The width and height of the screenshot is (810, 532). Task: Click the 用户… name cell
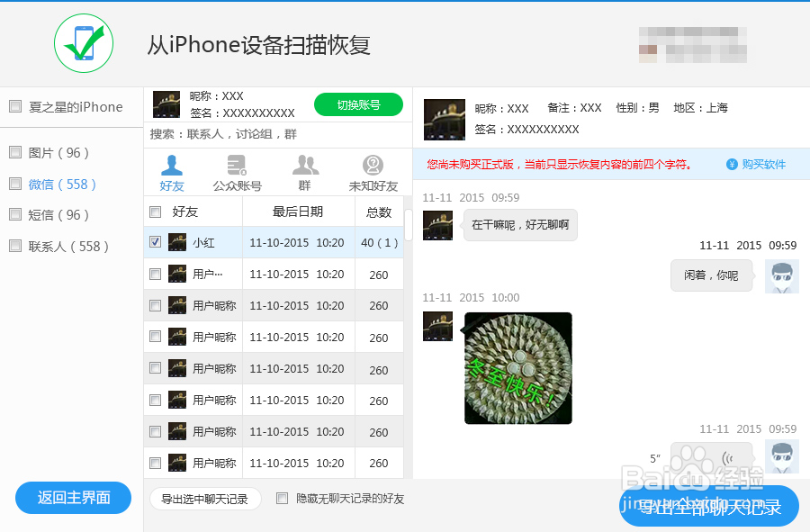(208, 274)
